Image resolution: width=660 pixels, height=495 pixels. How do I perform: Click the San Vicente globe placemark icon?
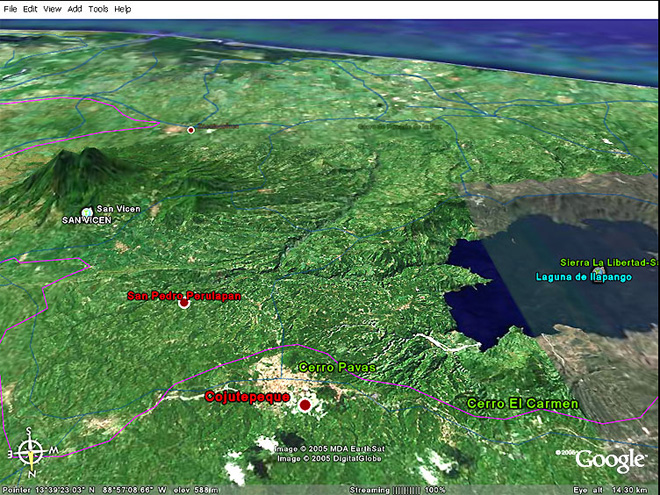pos(88,211)
